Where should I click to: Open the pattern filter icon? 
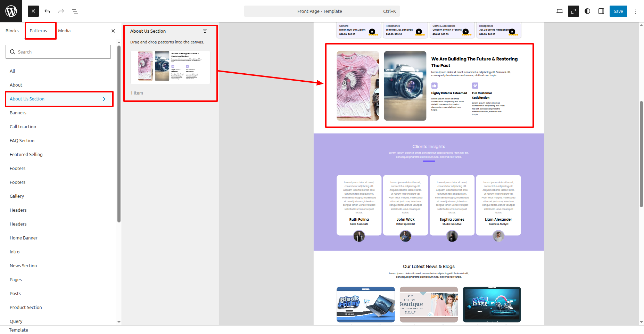coord(205,31)
